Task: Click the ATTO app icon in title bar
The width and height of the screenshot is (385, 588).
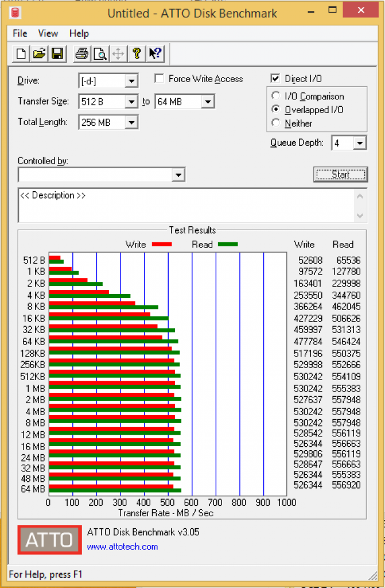Action: click(x=15, y=13)
